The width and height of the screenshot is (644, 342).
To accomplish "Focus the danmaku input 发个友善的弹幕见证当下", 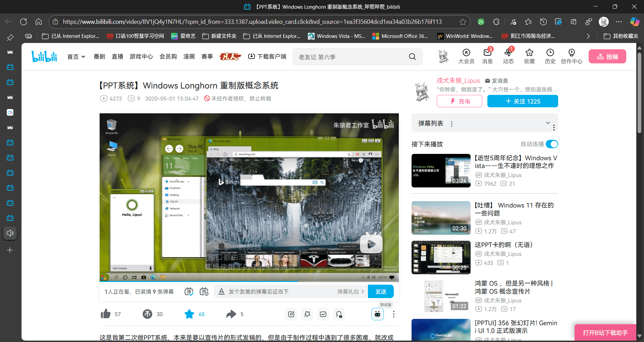I will (x=281, y=292).
